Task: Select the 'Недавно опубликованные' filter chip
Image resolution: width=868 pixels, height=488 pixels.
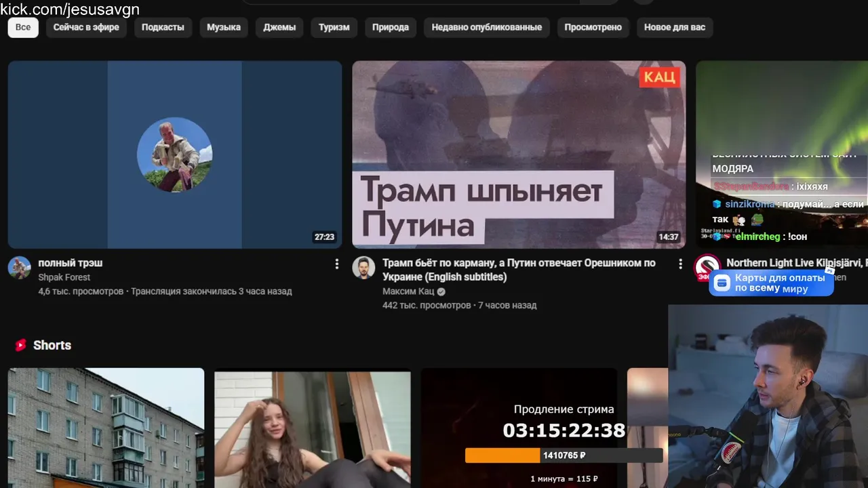Action: pyautogui.click(x=487, y=28)
